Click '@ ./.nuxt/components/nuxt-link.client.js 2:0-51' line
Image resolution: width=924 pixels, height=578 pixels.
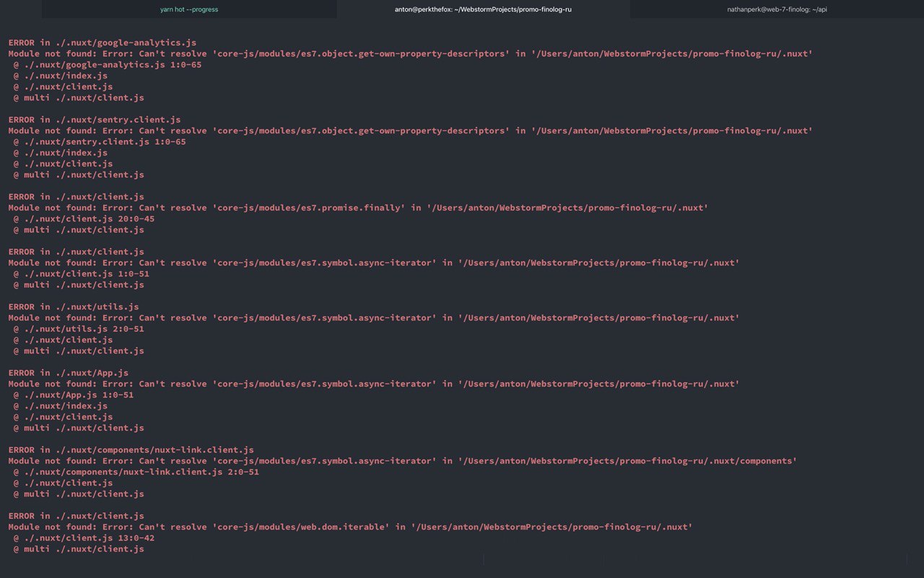click(x=136, y=472)
